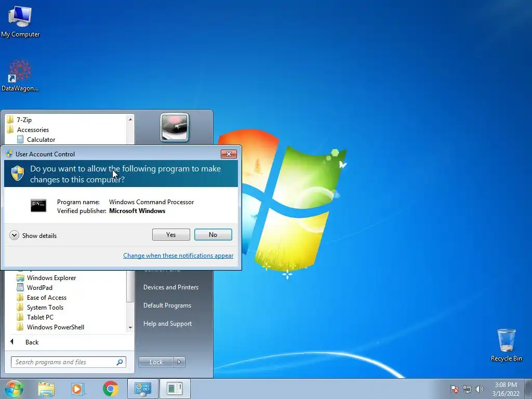
Task: Open My Computer desktop icon
Action: pos(20,21)
